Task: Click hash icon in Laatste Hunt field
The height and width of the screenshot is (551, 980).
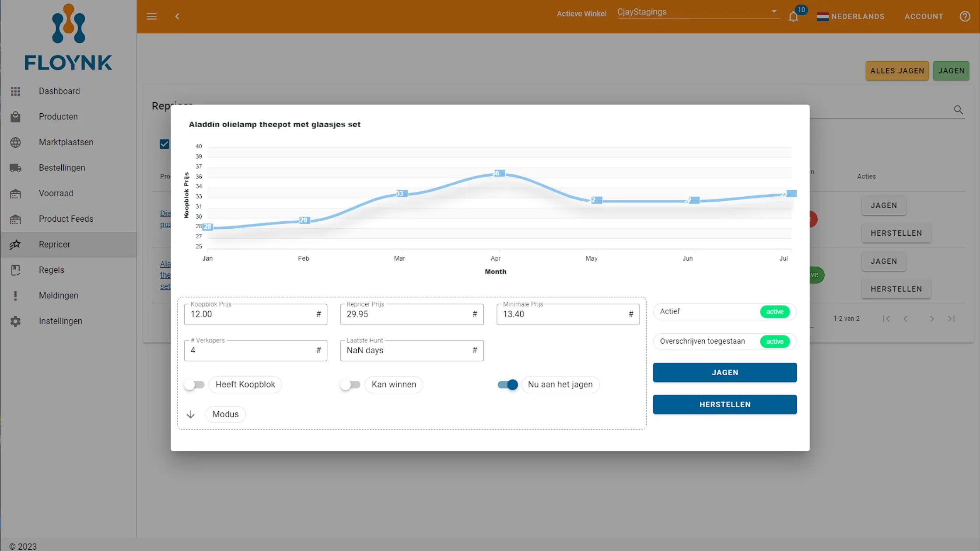Action: pyautogui.click(x=475, y=350)
